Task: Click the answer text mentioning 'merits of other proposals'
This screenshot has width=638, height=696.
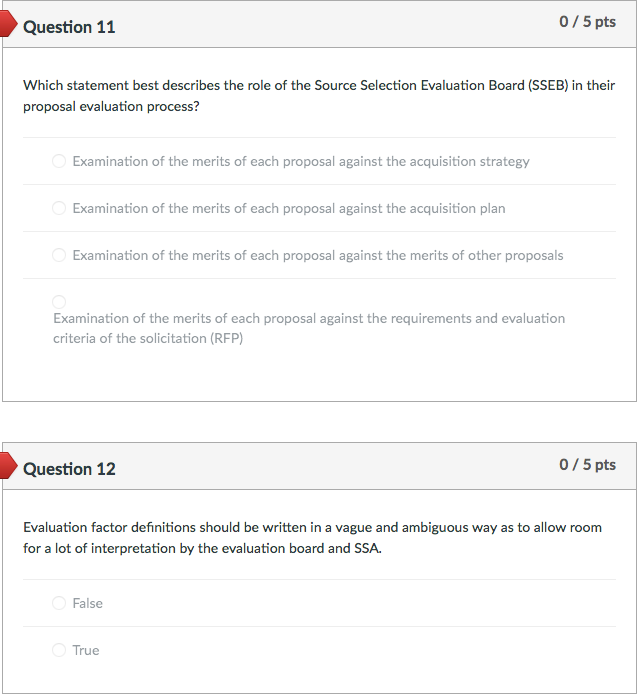Action: [318, 255]
